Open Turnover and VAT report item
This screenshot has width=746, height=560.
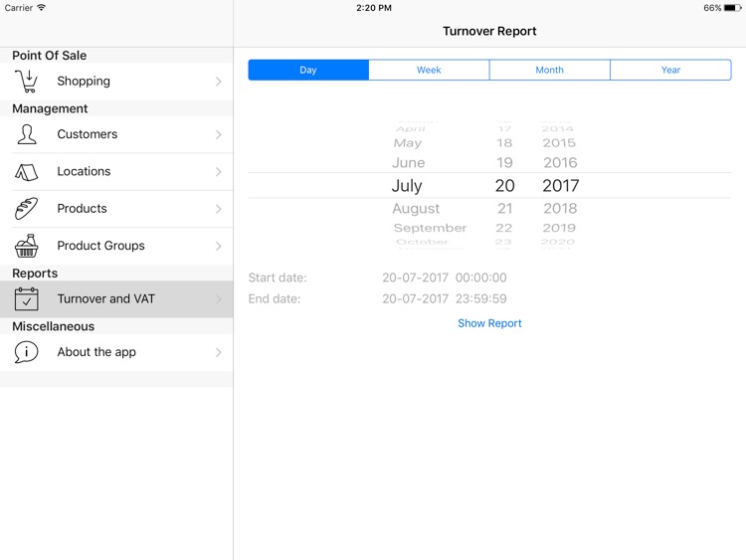(x=116, y=299)
